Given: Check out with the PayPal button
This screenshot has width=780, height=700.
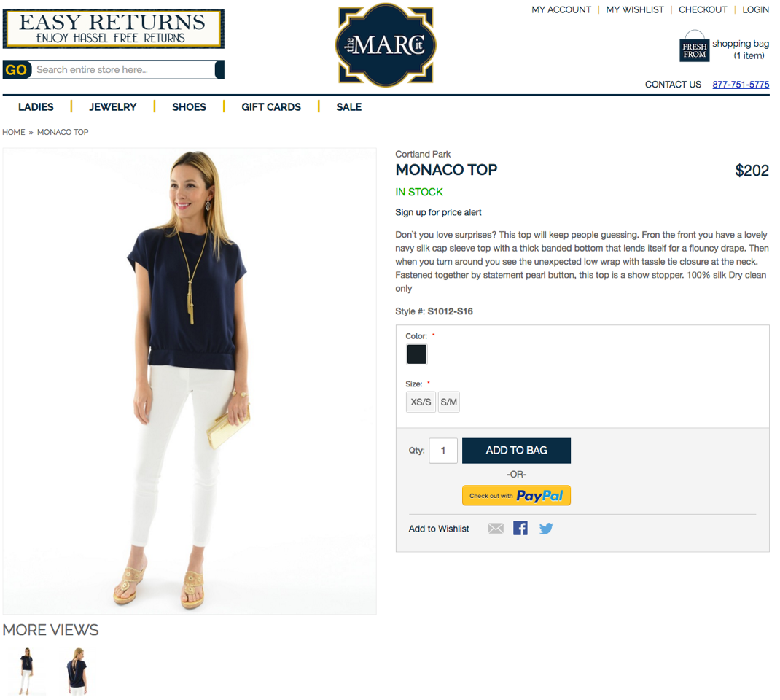Looking at the screenshot, I should [516, 496].
